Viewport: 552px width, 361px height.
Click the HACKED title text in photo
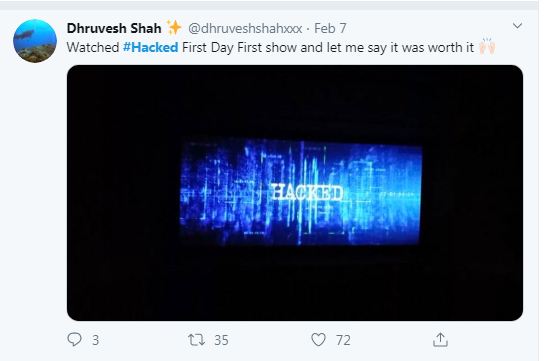(307, 193)
